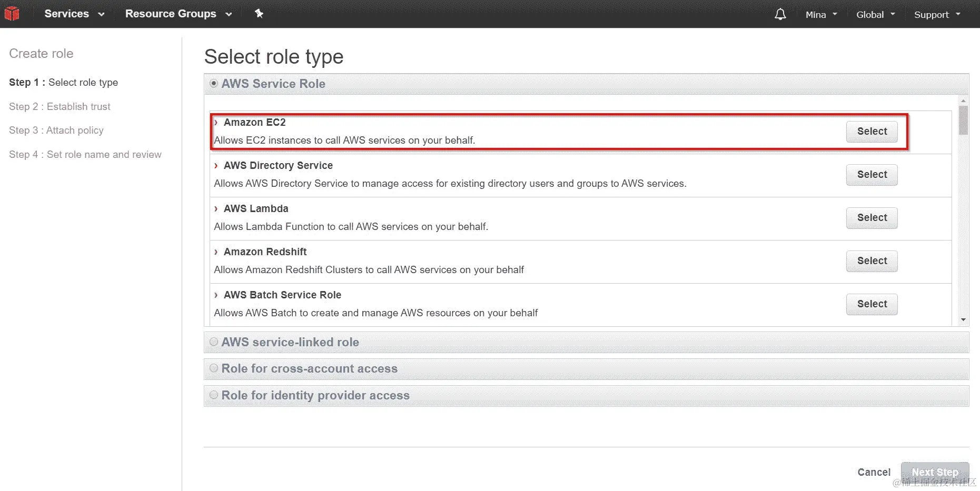
Task: Click Select button for AWS Batch Service Role
Action: [x=872, y=304]
